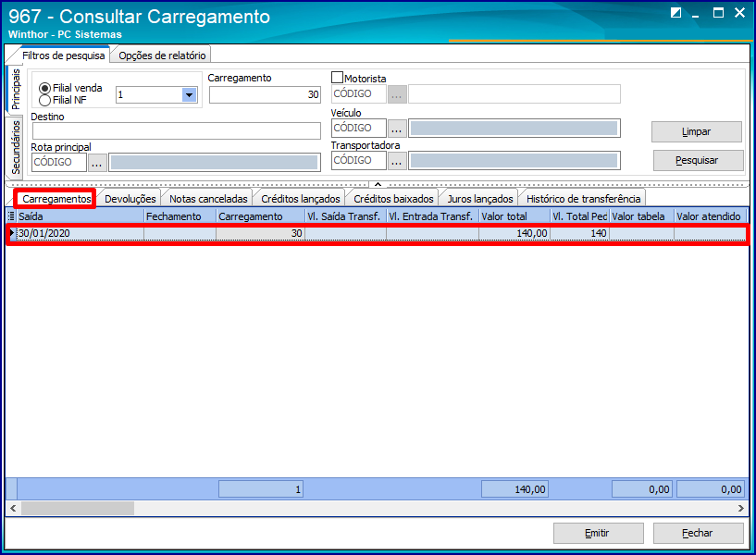Open the Créditos lançados tab
756x555 pixels.
click(x=301, y=199)
